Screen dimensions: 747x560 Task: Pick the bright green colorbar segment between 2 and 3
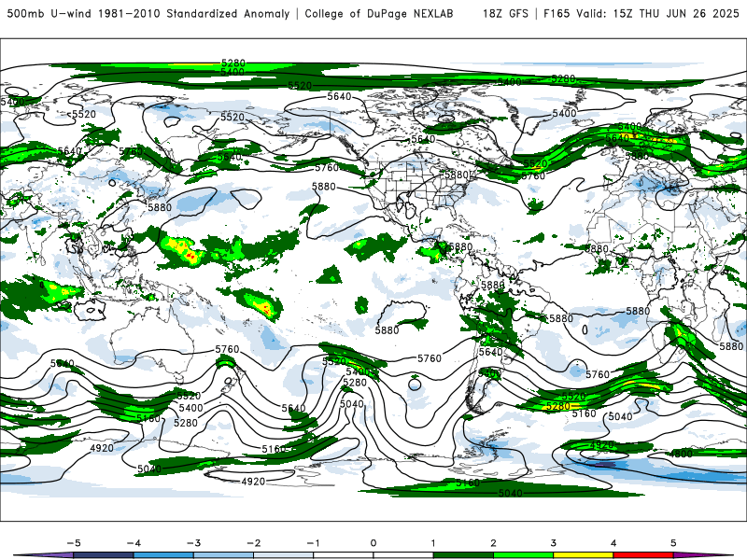[x=523, y=555]
